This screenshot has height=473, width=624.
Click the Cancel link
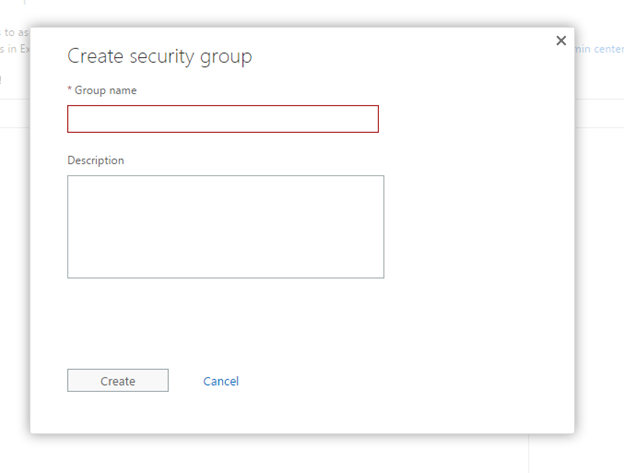(x=221, y=381)
